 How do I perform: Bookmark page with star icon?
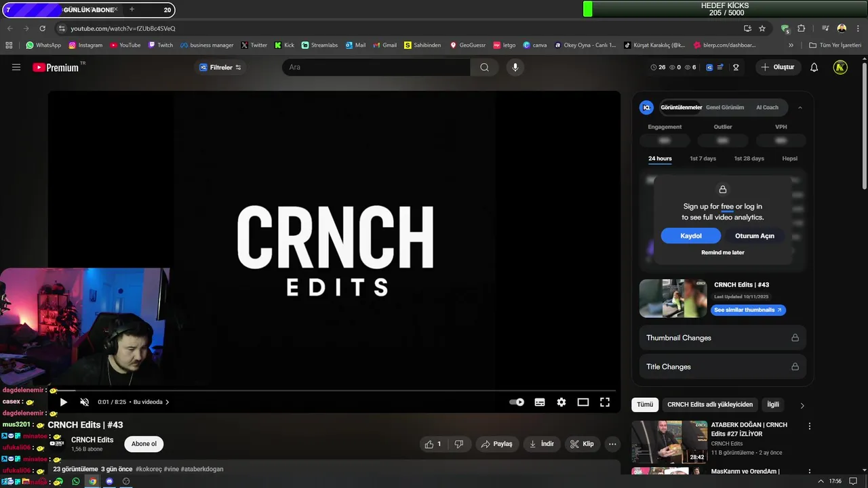pyautogui.click(x=762, y=28)
